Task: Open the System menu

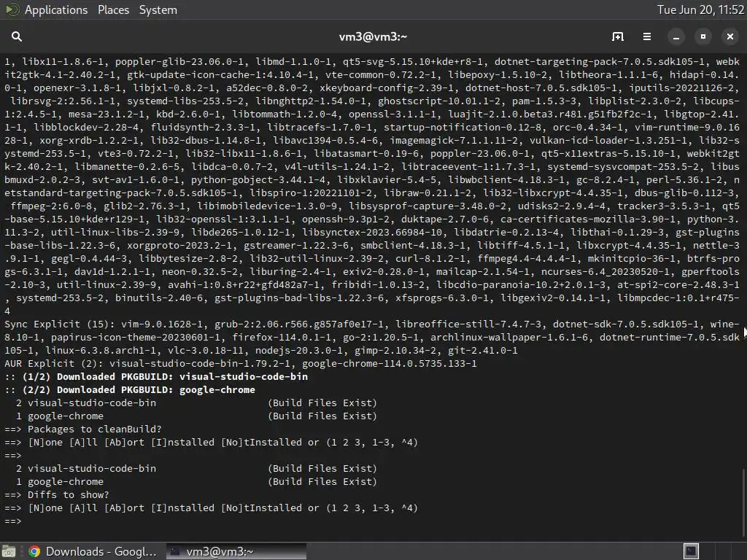Action: coord(158,10)
